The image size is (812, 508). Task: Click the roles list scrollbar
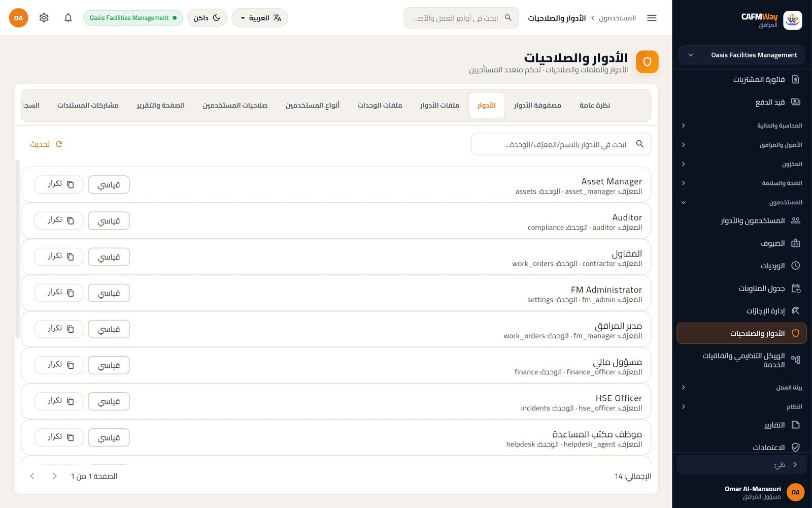(x=17, y=249)
